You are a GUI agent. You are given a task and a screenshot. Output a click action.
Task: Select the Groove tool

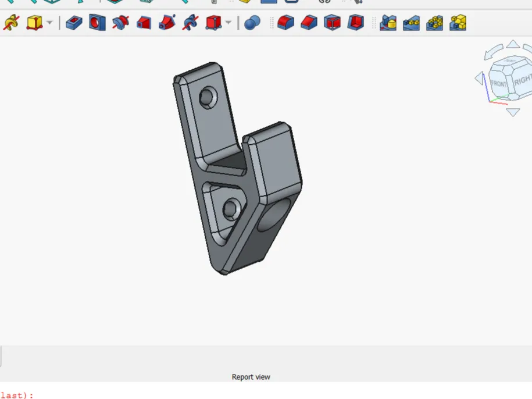click(120, 23)
